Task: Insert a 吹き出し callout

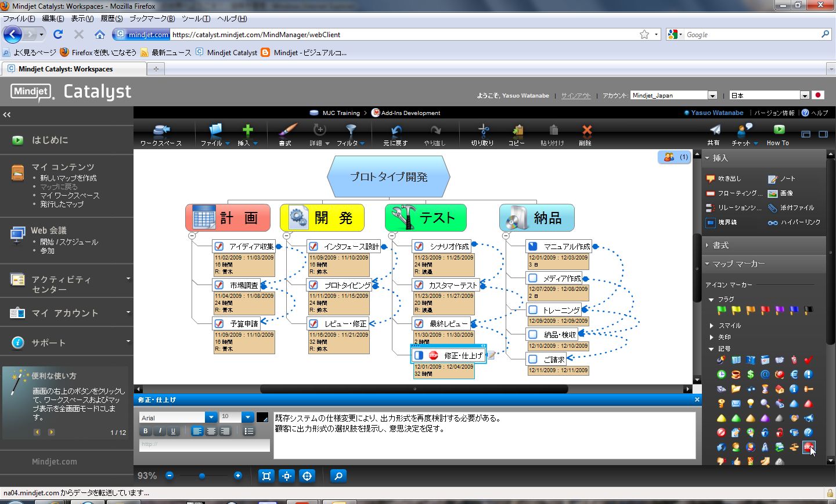Action: coord(723,179)
